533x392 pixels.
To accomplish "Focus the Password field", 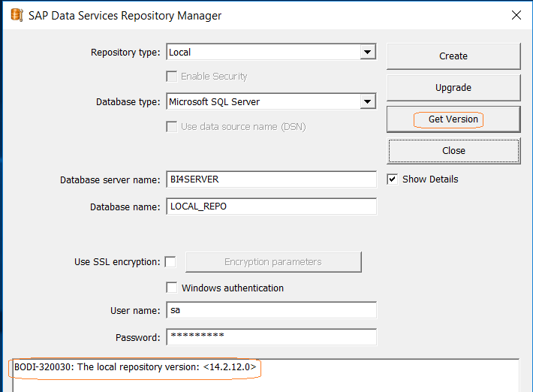I will click(271, 337).
